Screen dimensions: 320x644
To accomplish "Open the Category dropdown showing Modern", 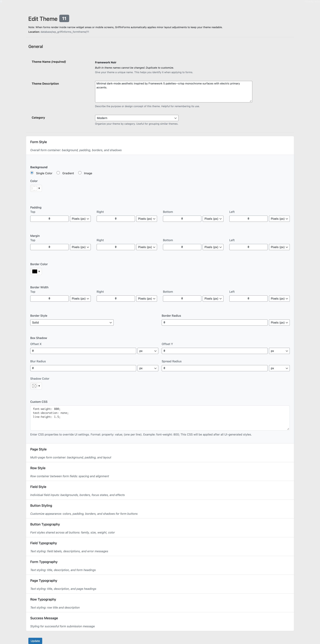I will pos(137,118).
